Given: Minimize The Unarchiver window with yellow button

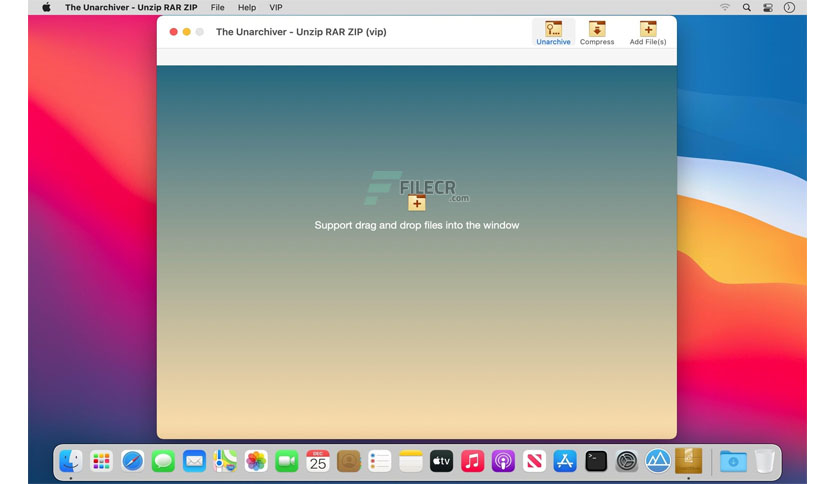Looking at the screenshot, I should (x=187, y=32).
